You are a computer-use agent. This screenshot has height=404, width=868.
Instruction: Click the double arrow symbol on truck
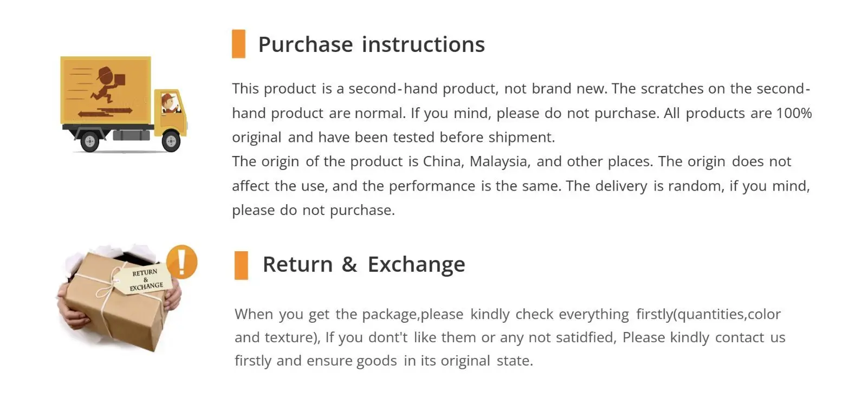point(105,113)
